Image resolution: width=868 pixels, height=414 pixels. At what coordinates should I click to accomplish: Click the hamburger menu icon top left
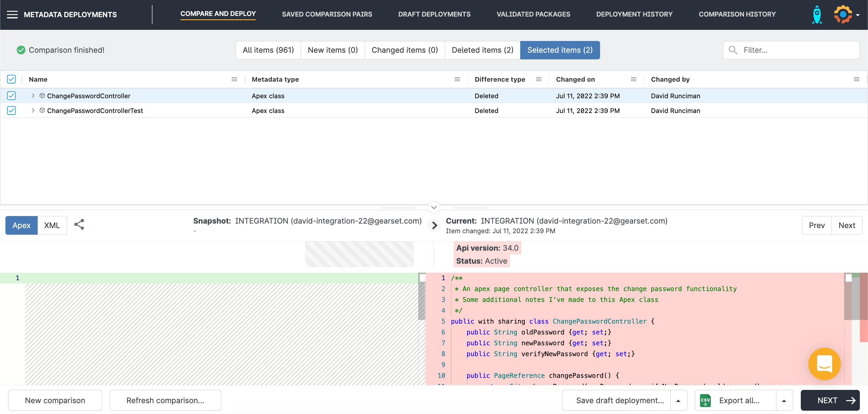click(x=12, y=14)
